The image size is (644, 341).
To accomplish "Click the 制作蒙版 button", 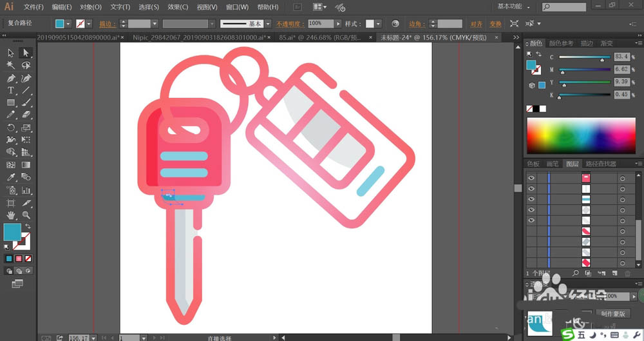I will [613, 314].
